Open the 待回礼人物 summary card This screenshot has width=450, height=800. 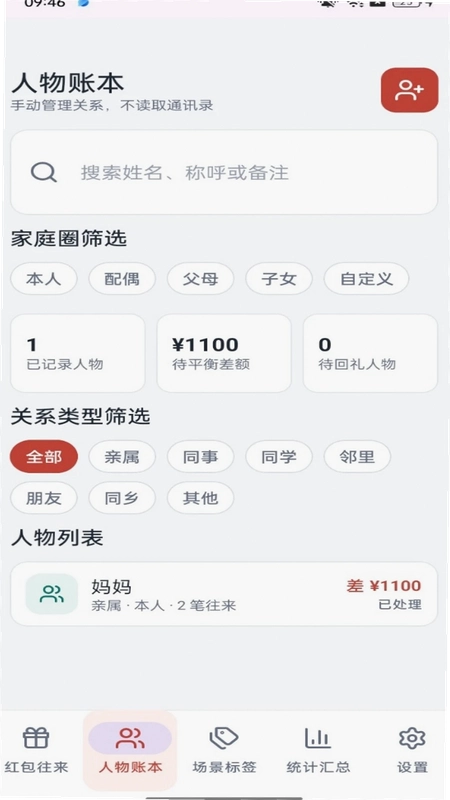click(370, 353)
